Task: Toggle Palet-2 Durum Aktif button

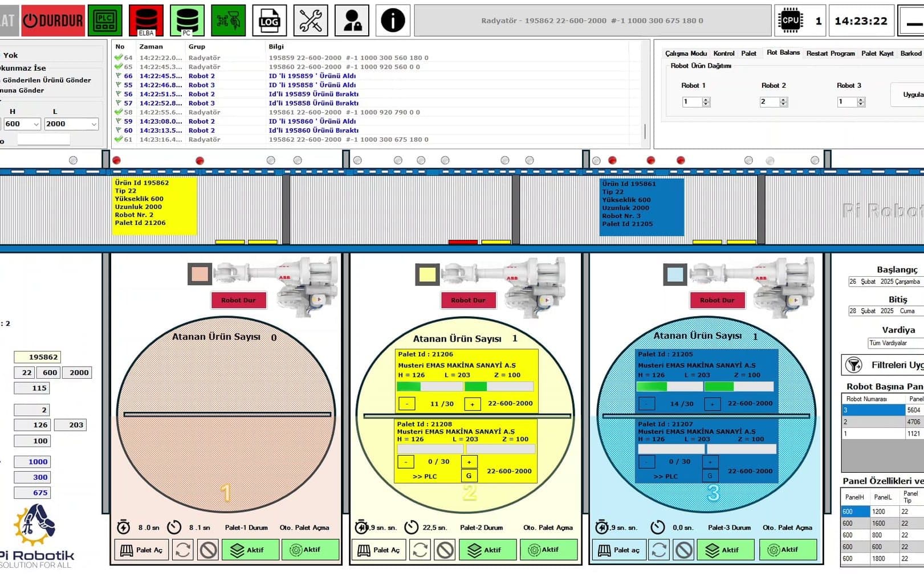Action: [487, 550]
